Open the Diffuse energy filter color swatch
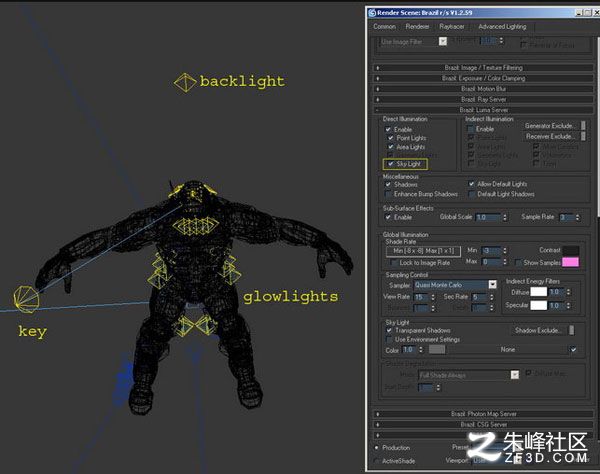Viewport: 600px width, 474px height. point(538,292)
